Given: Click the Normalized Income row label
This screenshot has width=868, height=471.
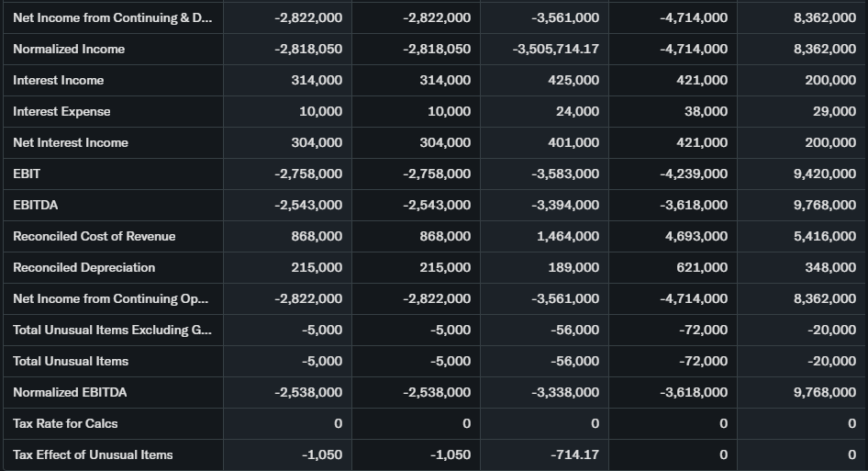Looking at the screenshot, I should [x=69, y=49].
